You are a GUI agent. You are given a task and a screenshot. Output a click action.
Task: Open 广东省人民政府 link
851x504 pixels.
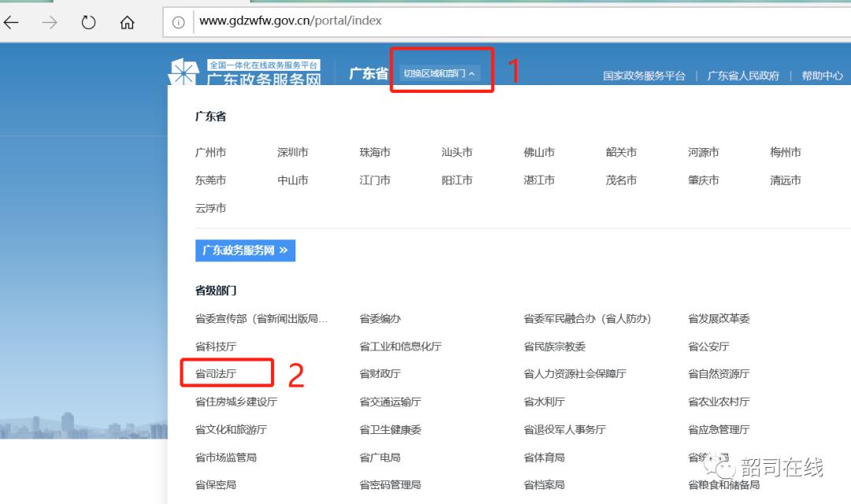[743, 76]
